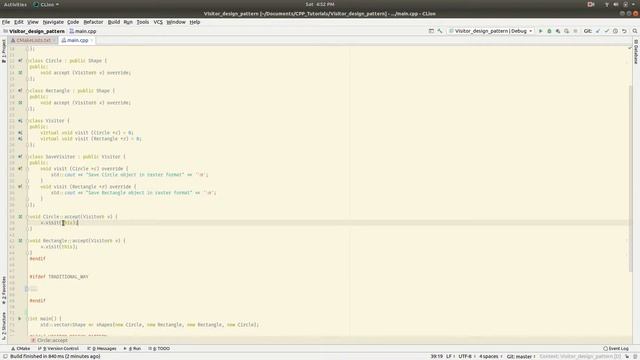Open the Event Log

[616, 349]
